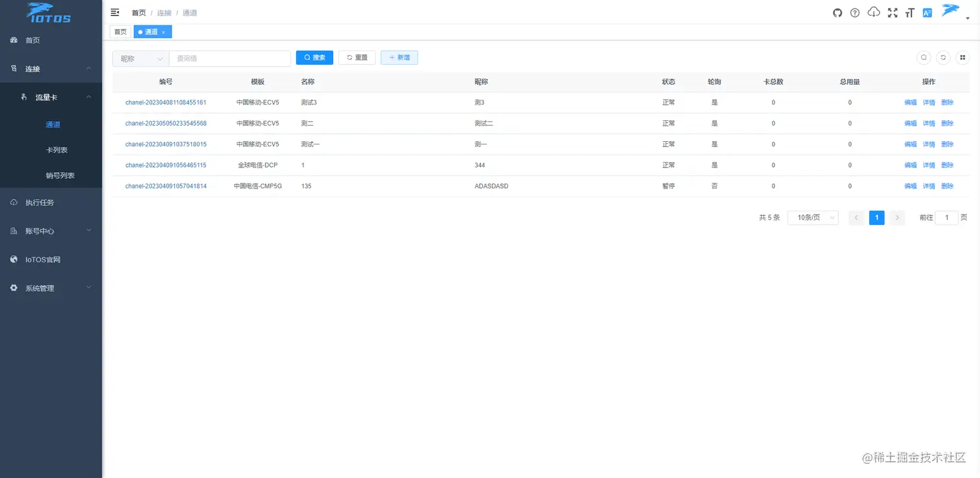The width and height of the screenshot is (980, 478).
Task: Click 编辑 for the 测试3 row
Action: pyautogui.click(x=911, y=102)
